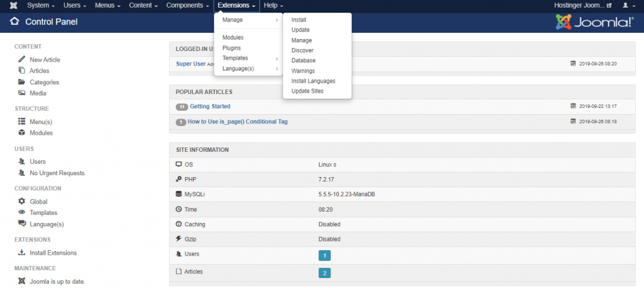Click the Articles stack icon in sidebar
The height and width of the screenshot is (288, 644).
click(x=22, y=70)
